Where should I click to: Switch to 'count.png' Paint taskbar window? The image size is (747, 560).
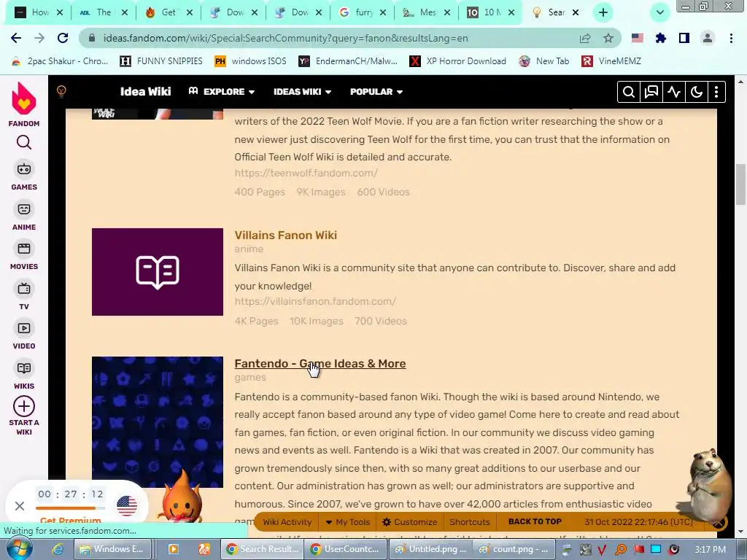[514, 549]
